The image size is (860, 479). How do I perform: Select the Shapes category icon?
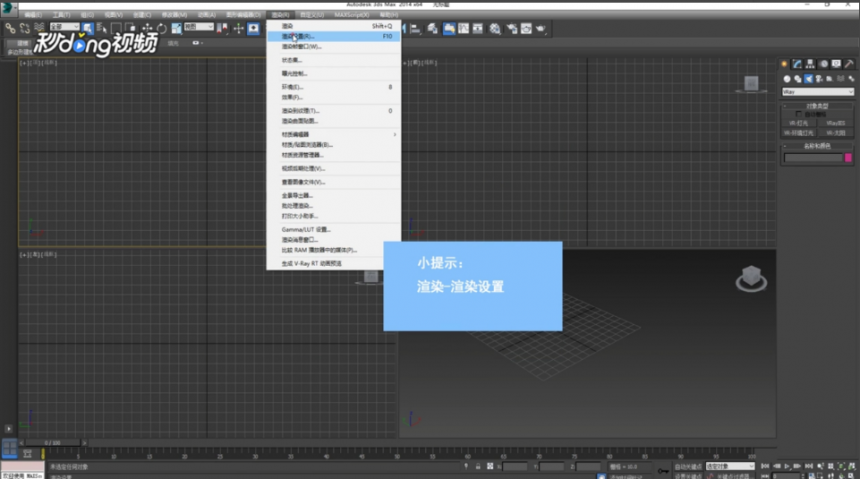(797, 79)
